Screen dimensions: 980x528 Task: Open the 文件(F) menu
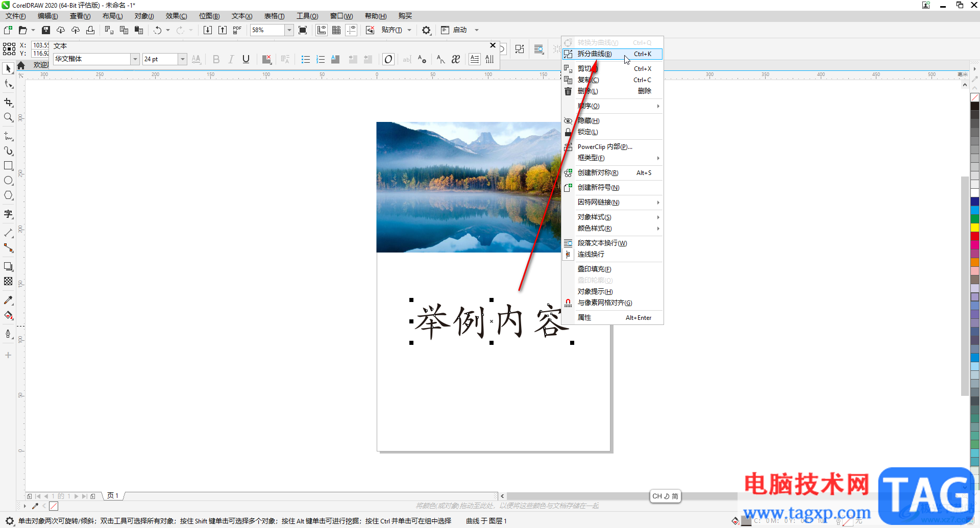(16, 16)
